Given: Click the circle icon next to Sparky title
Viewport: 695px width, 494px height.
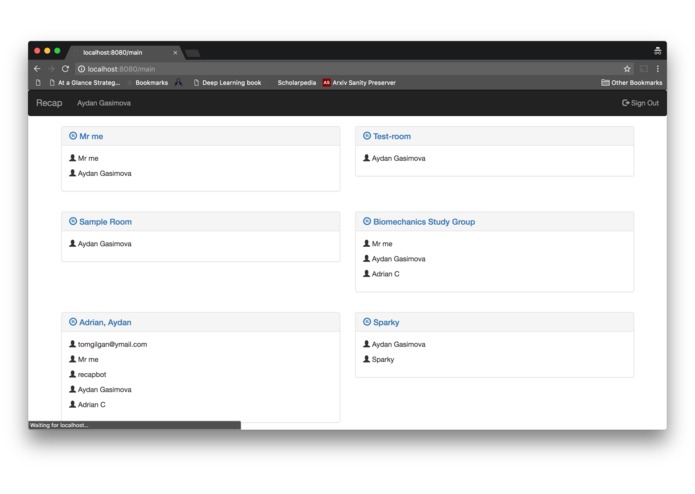Looking at the screenshot, I should click(367, 322).
